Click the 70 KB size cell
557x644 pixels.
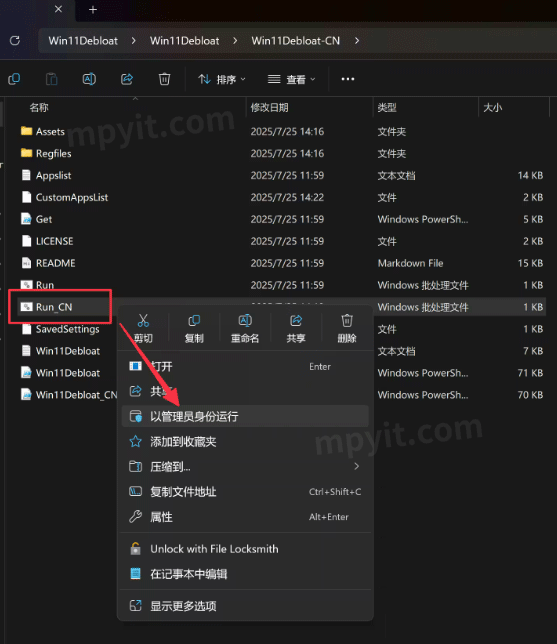click(x=530, y=395)
